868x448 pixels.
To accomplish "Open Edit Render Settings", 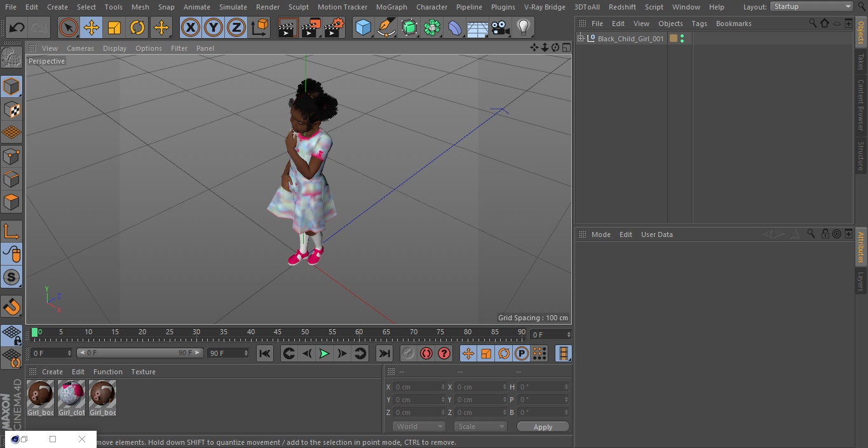I will pyautogui.click(x=334, y=27).
